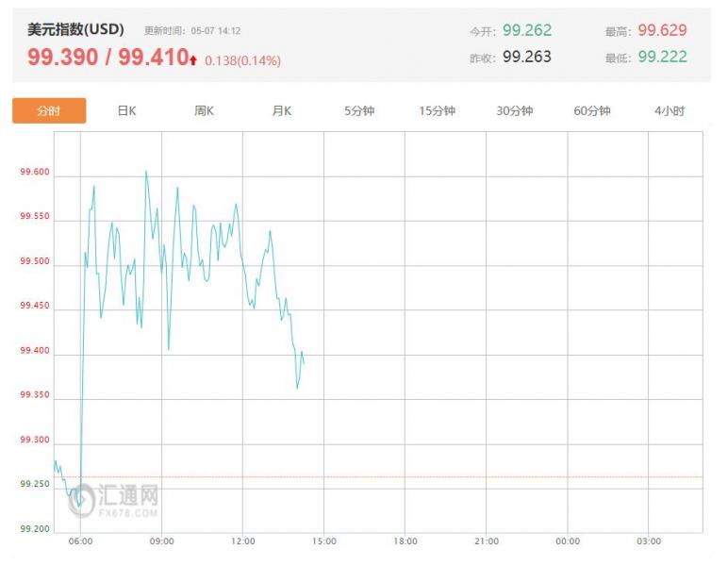Click the red up-arrow price change icon
The height and width of the screenshot is (566, 728).
click(193, 59)
